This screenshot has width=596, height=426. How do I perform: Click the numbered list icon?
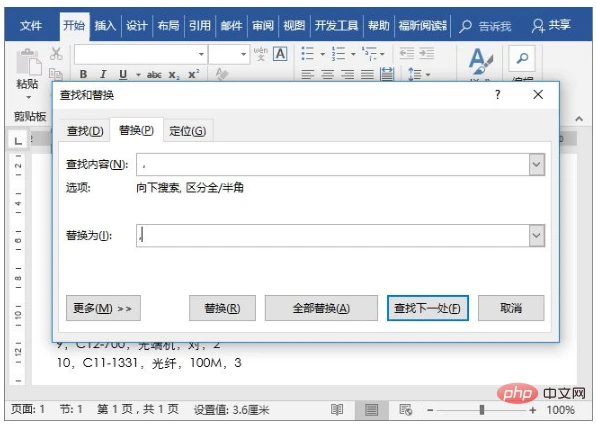(x=338, y=54)
